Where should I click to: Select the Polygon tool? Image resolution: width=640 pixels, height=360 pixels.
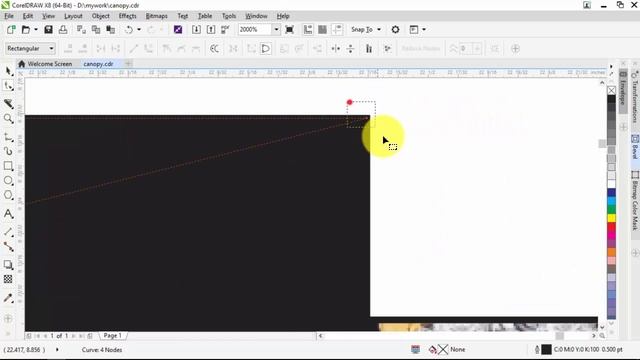pyautogui.click(x=8, y=195)
